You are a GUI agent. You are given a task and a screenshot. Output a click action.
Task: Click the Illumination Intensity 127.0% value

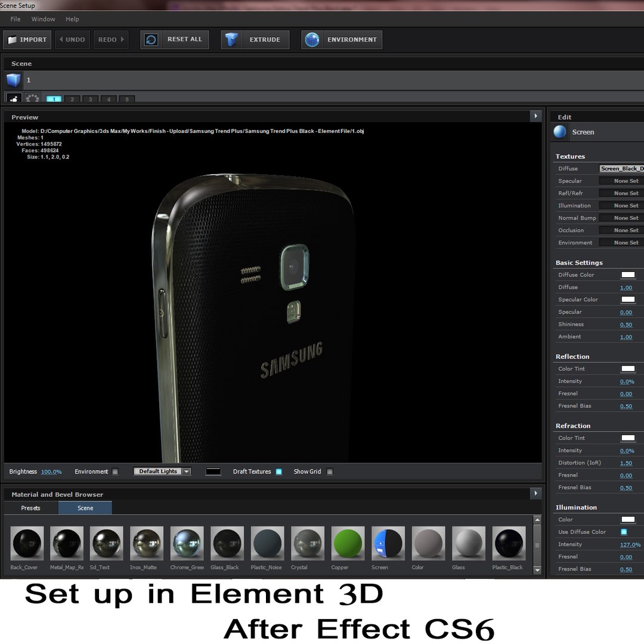(x=630, y=544)
